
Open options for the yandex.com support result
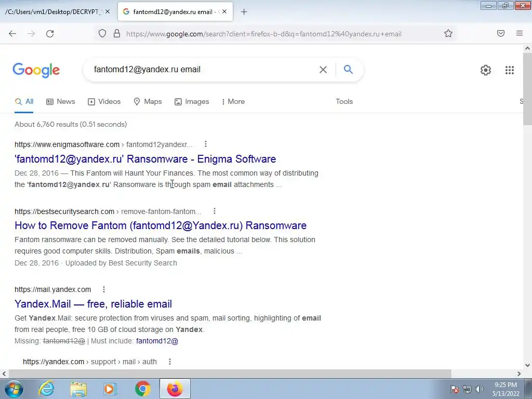[x=170, y=362]
